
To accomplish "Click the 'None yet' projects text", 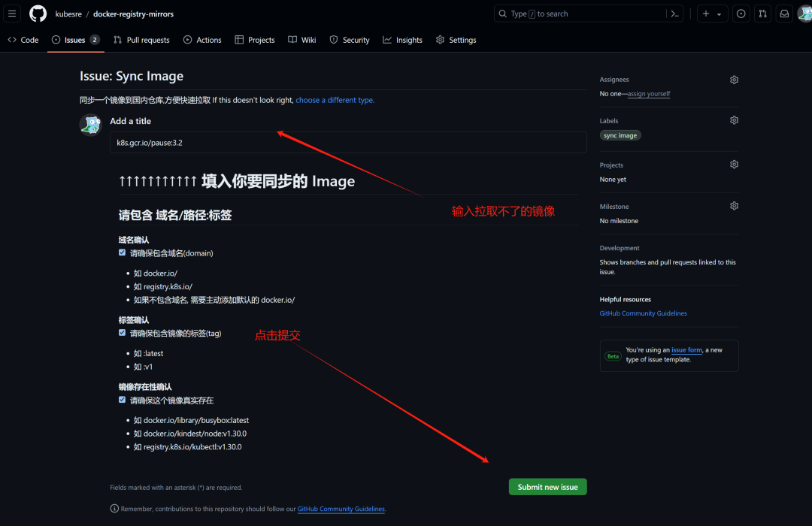I will click(614, 179).
